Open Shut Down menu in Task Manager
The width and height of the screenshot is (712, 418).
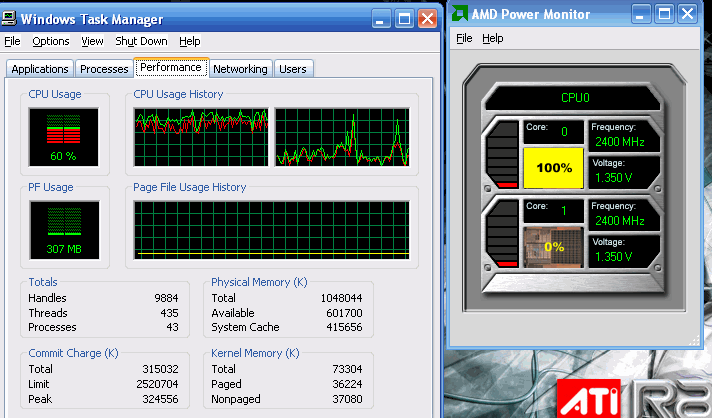pyautogui.click(x=141, y=41)
